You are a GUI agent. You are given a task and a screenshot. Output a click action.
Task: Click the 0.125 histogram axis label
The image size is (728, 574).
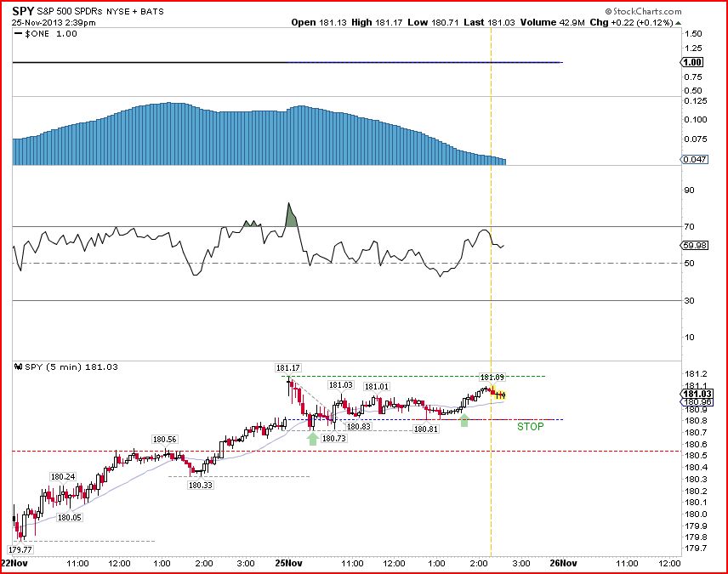pyautogui.click(x=696, y=101)
